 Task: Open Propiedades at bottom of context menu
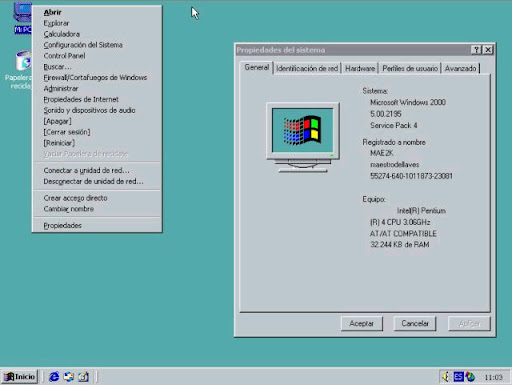[97, 225]
